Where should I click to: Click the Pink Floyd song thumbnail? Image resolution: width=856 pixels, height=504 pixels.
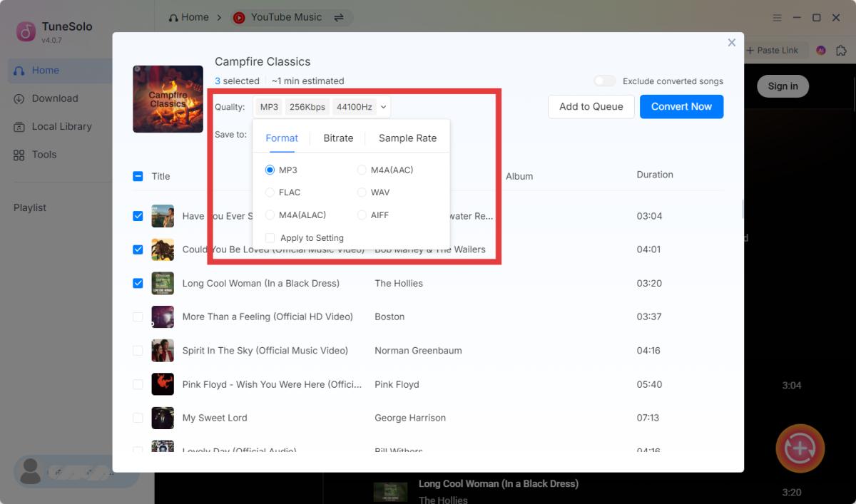(163, 384)
